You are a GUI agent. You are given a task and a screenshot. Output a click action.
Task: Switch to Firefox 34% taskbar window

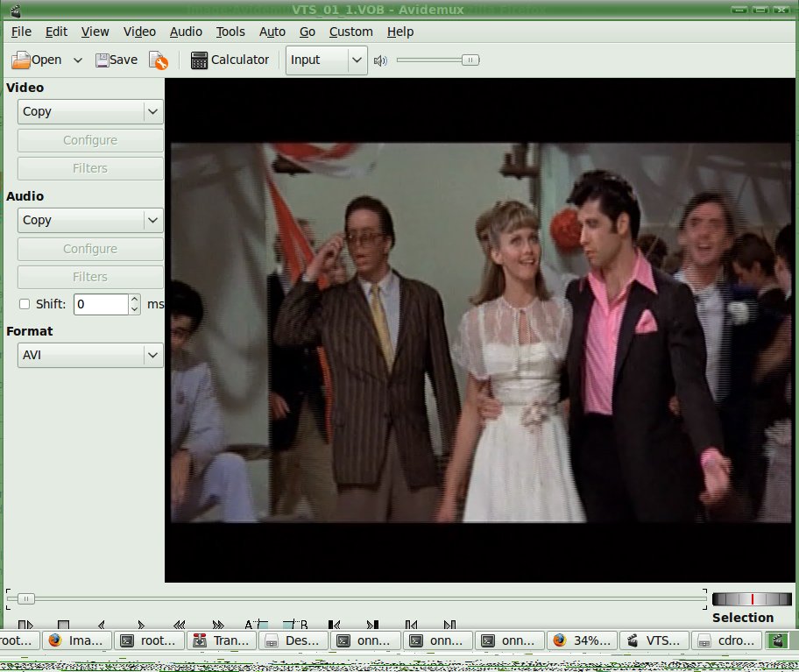click(582, 640)
